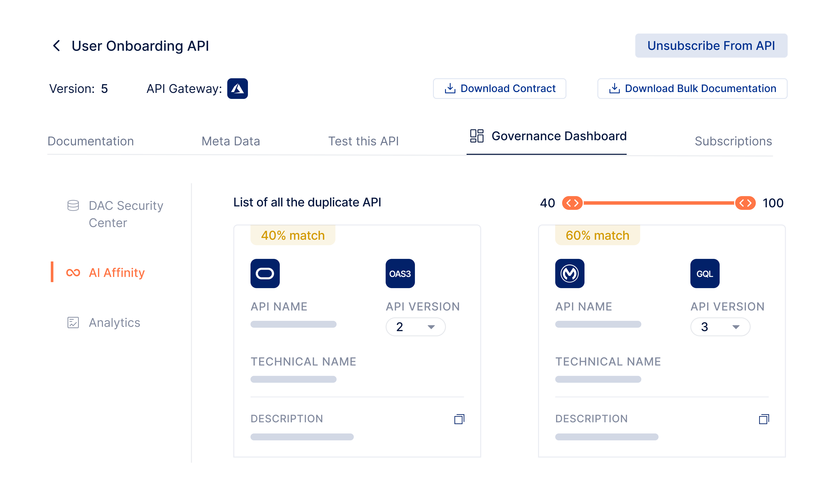Click the DAC Security Center database icon
This screenshot has height=504, width=835.
coord(73,206)
